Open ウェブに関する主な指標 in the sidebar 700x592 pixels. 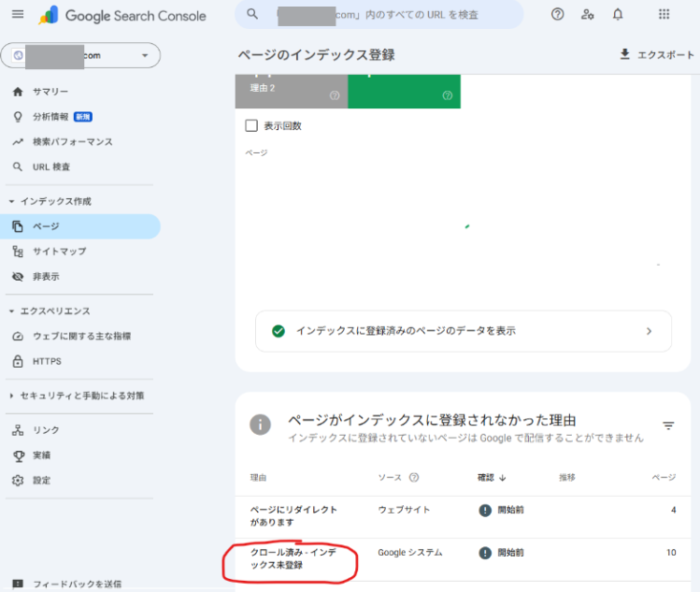(80, 336)
